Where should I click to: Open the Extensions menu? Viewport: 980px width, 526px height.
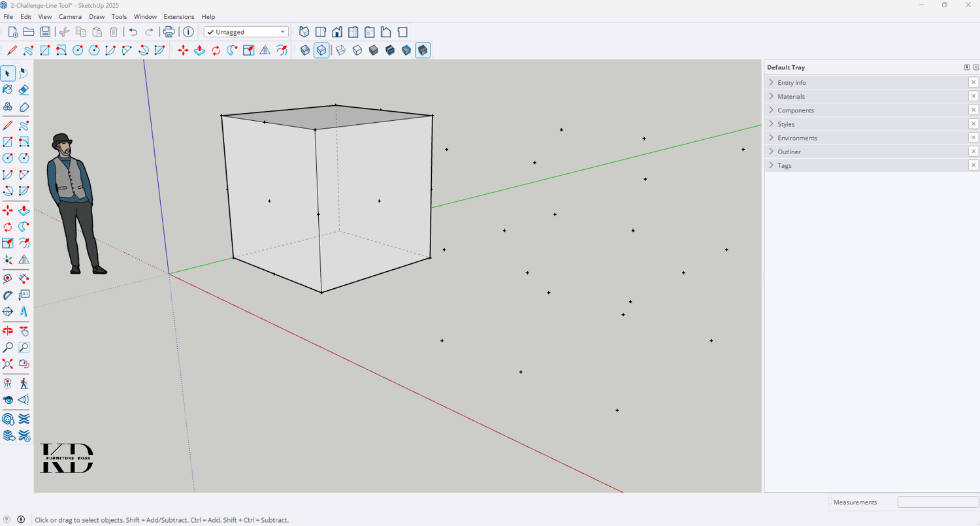(x=178, y=17)
